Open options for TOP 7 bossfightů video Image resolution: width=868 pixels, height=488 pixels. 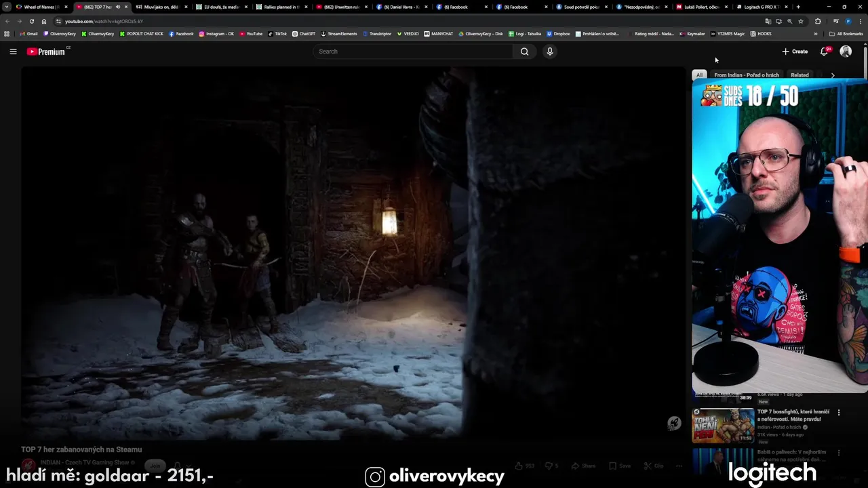pyautogui.click(x=839, y=412)
